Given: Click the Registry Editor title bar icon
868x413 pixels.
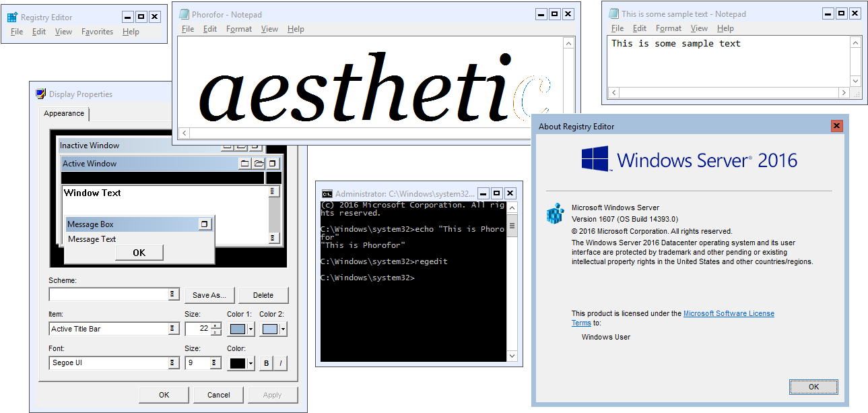Looking at the screenshot, I should [12, 17].
